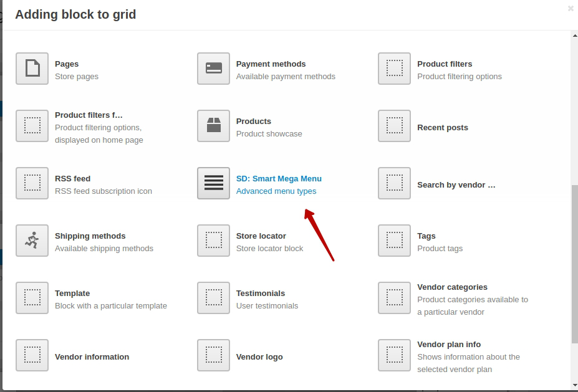The image size is (578, 392).
Task: Click 'Available payment methods' description text
Action: click(286, 77)
